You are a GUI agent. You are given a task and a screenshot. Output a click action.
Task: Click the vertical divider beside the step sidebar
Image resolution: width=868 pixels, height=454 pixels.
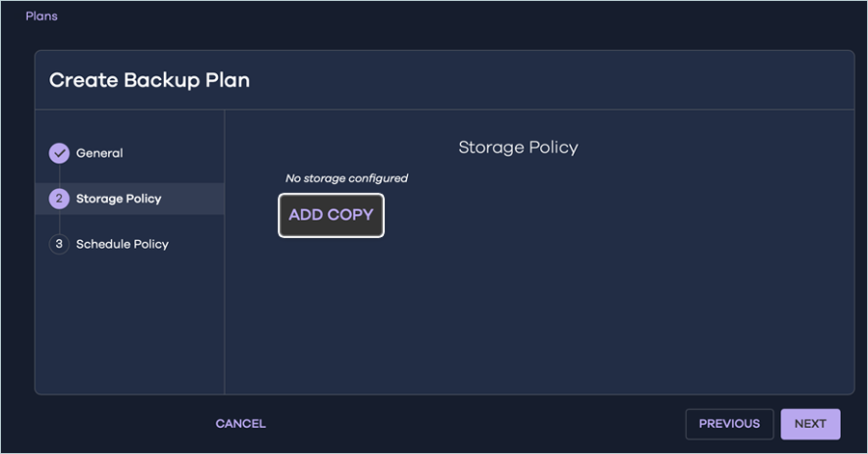coord(225,289)
